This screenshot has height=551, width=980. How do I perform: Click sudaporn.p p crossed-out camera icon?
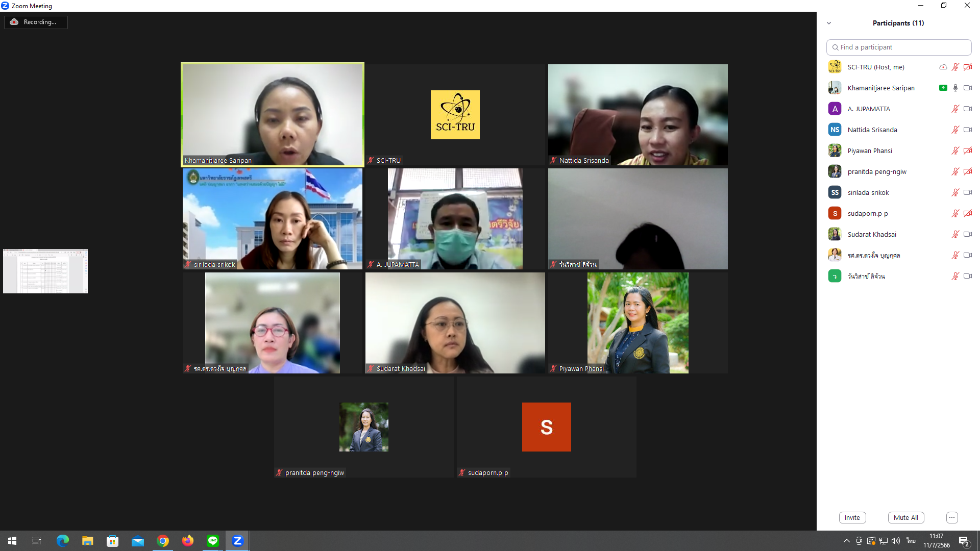[x=967, y=213]
